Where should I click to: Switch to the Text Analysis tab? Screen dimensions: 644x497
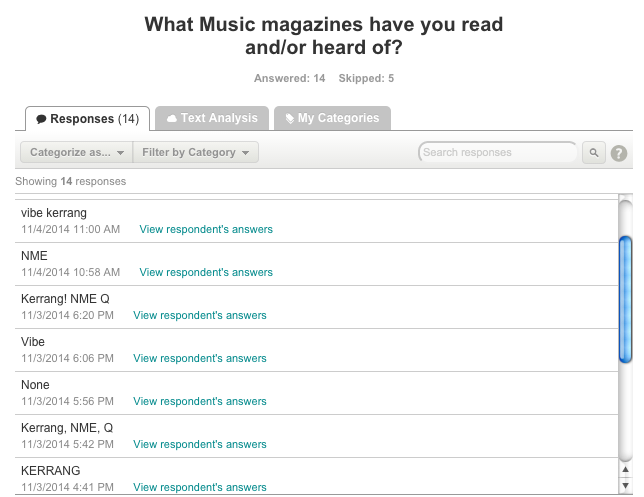point(212,118)
